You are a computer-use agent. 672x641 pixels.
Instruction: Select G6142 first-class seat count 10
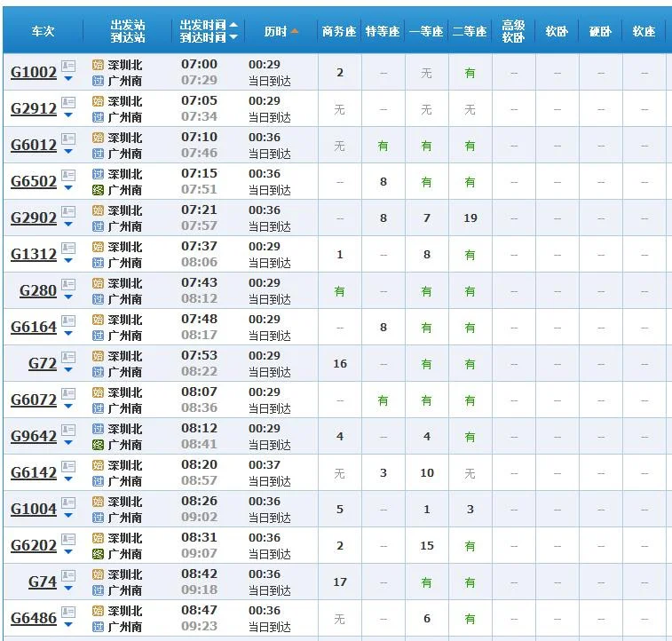(x=427, y=473)
